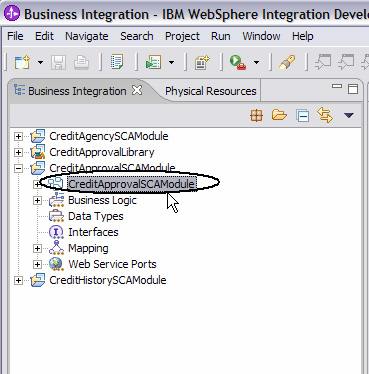Open the Run menu

tap(221, 36)
